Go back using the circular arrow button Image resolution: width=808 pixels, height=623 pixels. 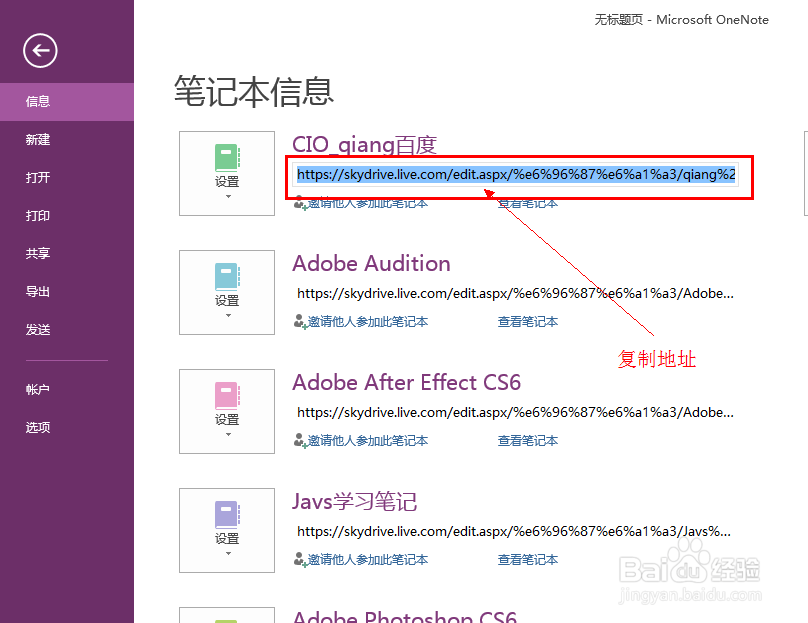(x=40, y=50)
